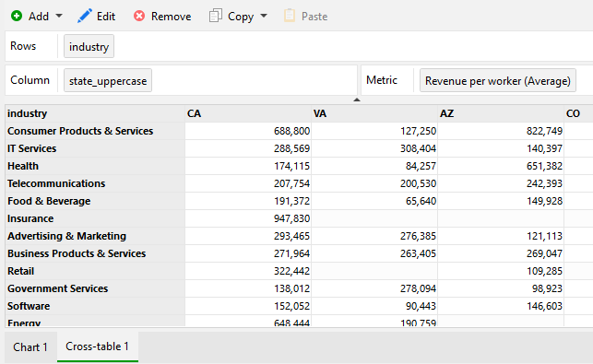The height and width of the screenshot is (364, 593).
Task: Click the green Add plus icon
Action: [17, 16]
